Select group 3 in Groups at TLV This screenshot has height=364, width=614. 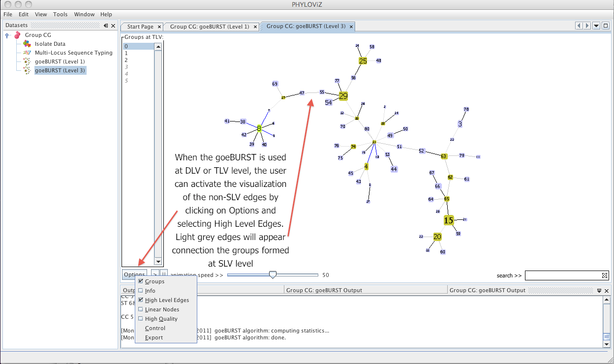(x=138, y=67)
